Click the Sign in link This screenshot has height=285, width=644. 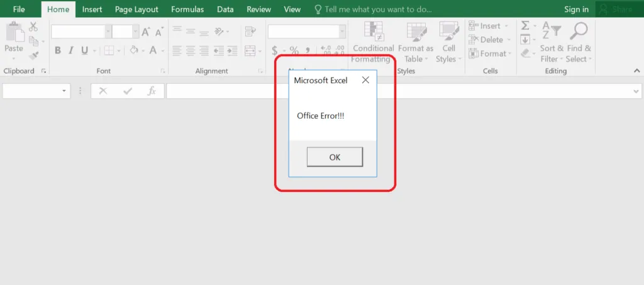pyautogui.click(x=576, y=9)
